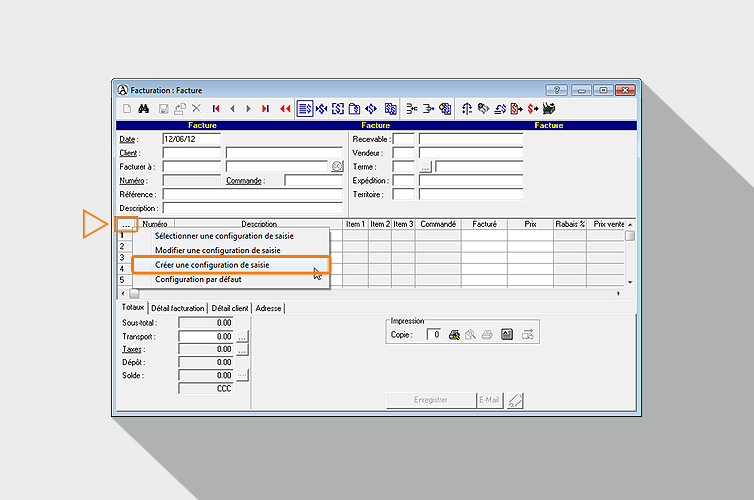
Task: Click the horizontal scrollbar right arrow
Action: [x=618, y=293]
